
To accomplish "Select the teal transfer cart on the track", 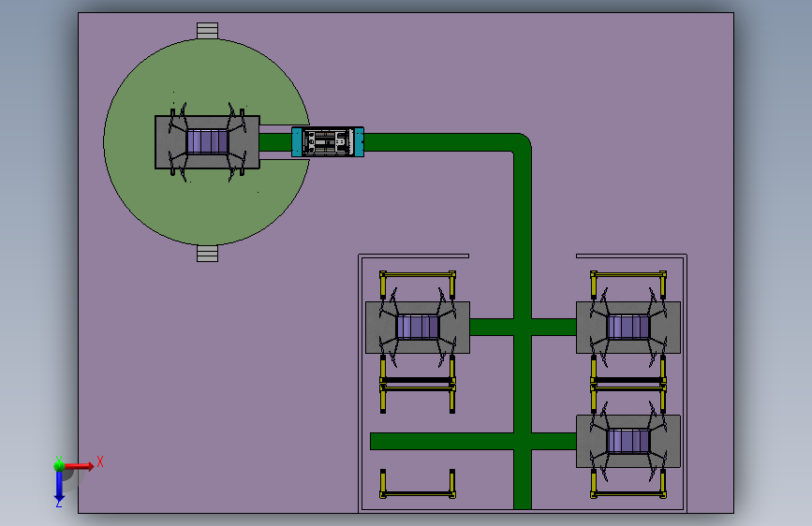I will (x=328, y=142).
